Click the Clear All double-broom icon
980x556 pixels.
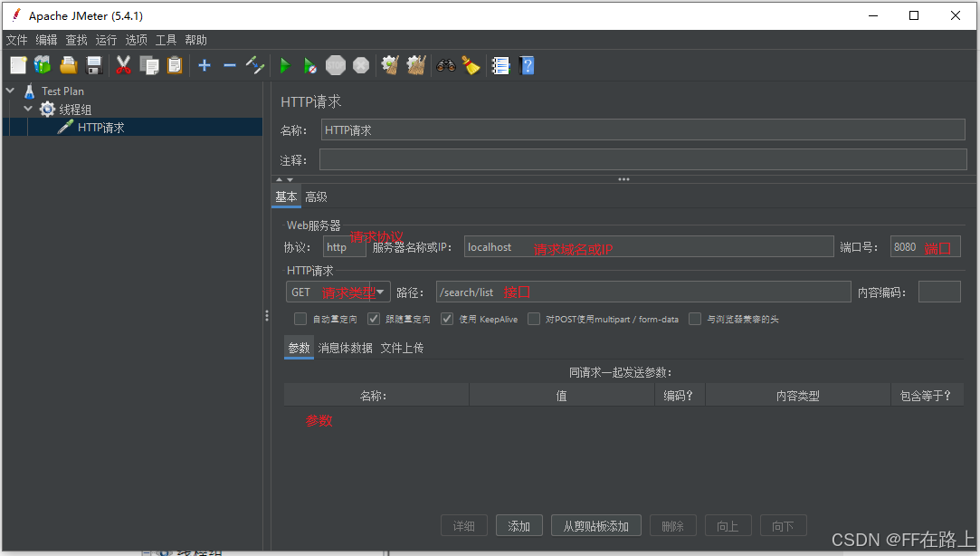[x=416, y=65]
